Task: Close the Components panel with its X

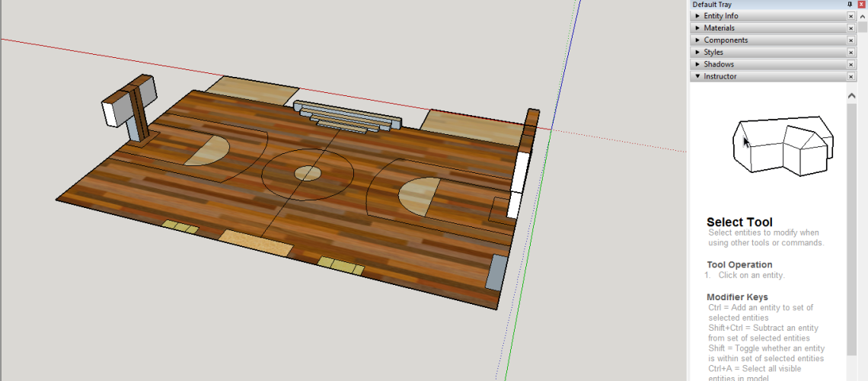Action: (x=851, y=40)
